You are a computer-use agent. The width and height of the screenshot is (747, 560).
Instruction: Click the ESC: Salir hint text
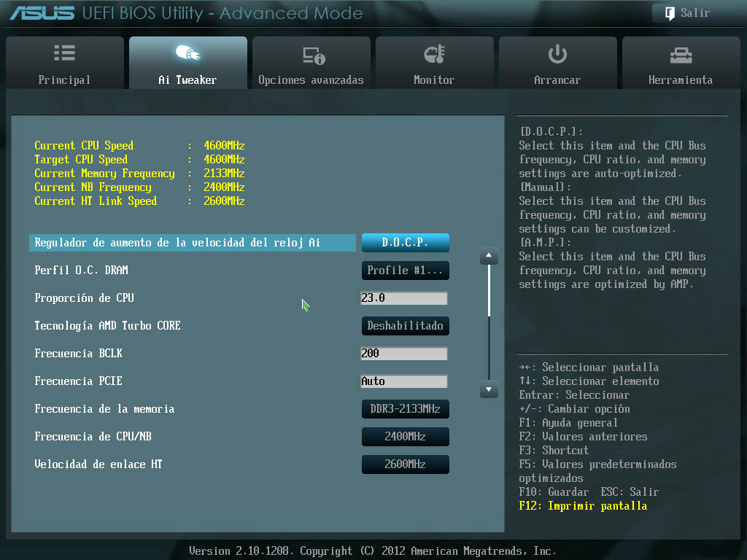pyautogui.click(x=630, y=492)
